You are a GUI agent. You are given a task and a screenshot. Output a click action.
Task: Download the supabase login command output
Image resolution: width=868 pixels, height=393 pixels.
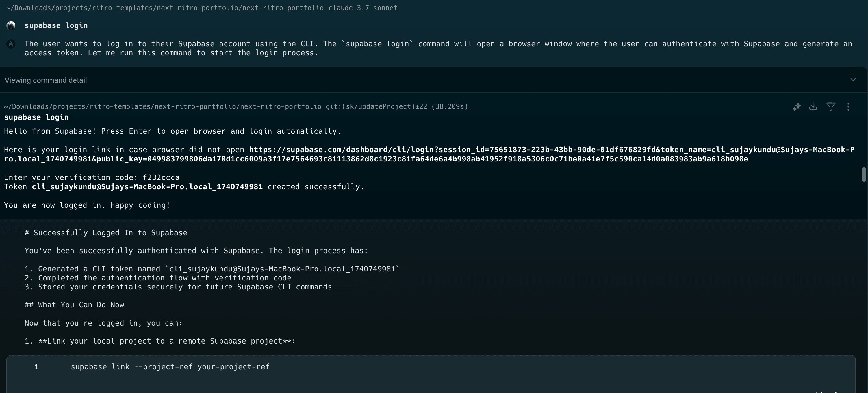pos(814,106)
